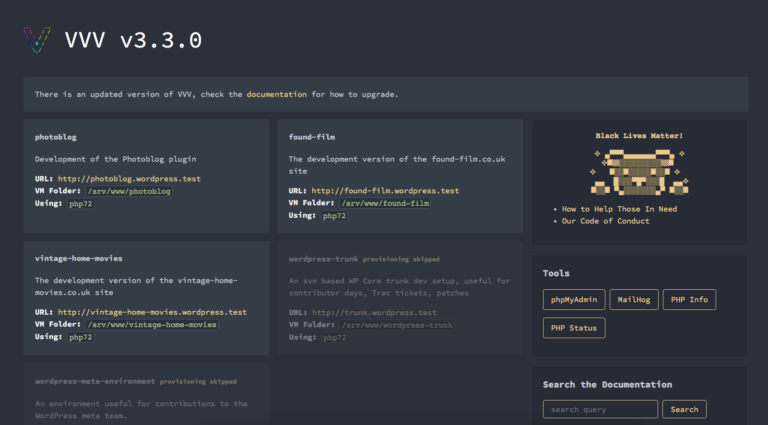Click the VVV v3.3.0 title heading
The width and height of the screenshot is (768, 425).
click(x=133, y=40)
